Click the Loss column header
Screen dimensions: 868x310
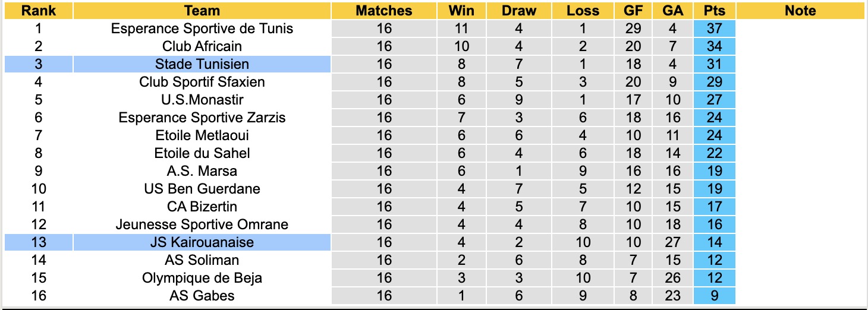point(583,11)
